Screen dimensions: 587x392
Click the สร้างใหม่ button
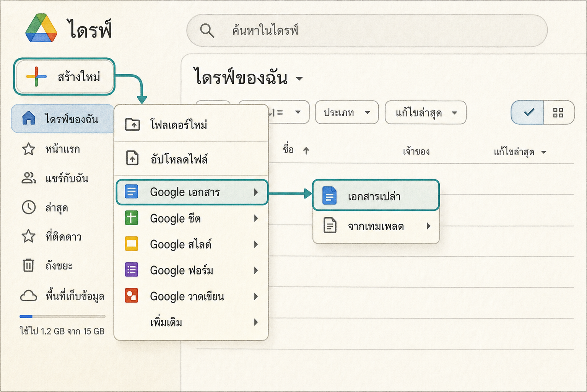click(64, 76)
